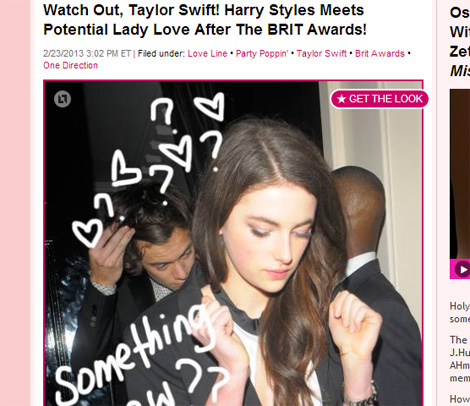Play the sidebar video thumbnail
470x406 pixels.
pos(462,269)
